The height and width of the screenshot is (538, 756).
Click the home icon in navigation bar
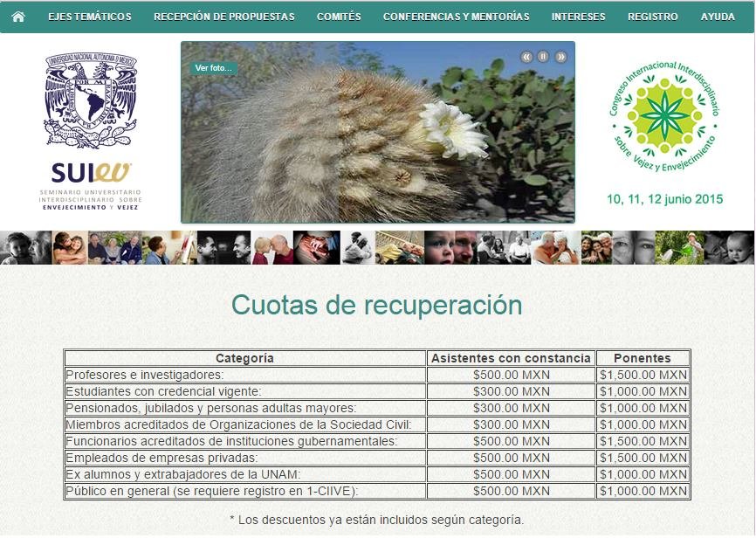(17, 17)
